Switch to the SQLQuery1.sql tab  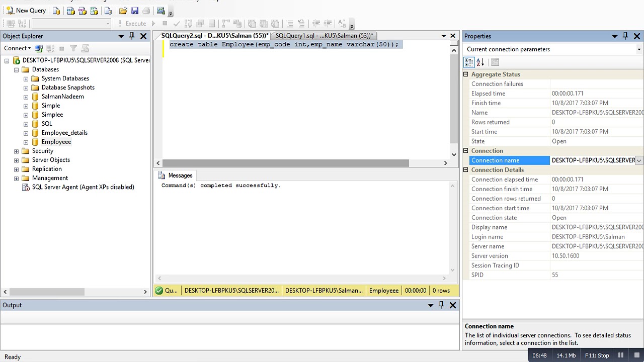click(x=324, y=36)
